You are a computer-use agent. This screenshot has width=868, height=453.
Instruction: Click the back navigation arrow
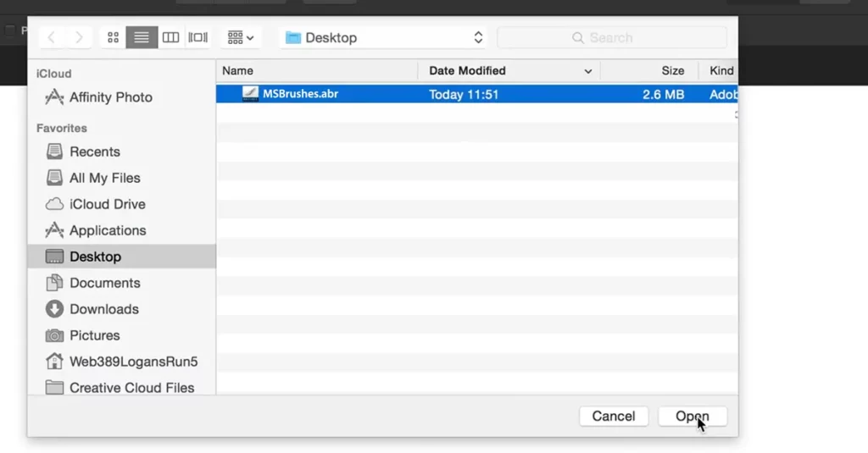point(52,37)
